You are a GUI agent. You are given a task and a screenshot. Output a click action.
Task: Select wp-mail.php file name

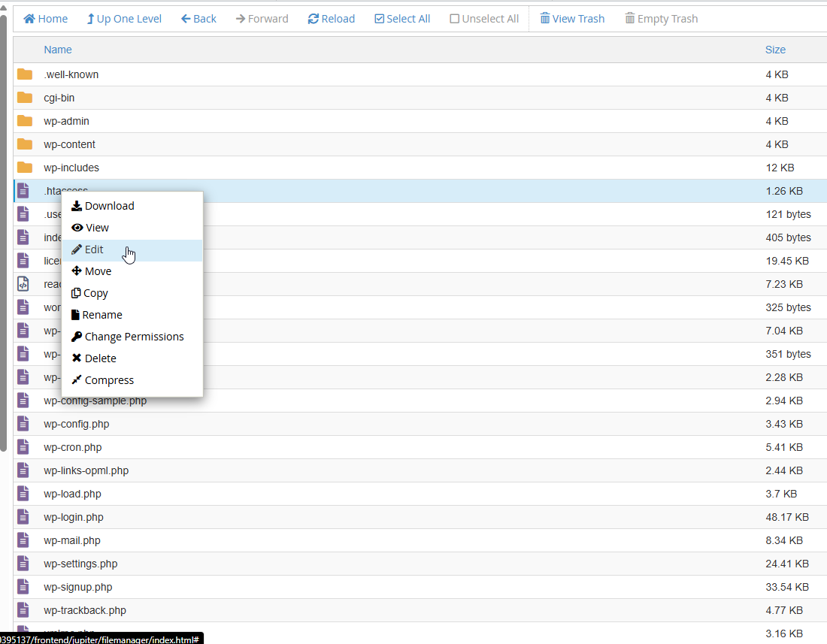pyautogui.click(x=71, y=541)
